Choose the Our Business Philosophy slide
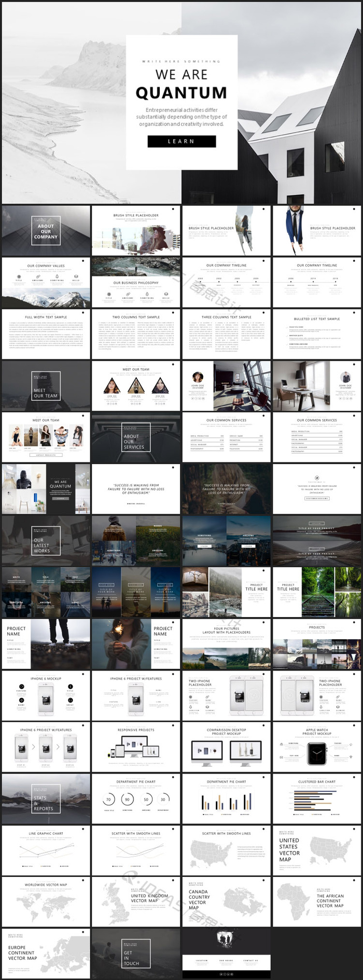The width and height of the screenshot is (363, 980). point(136,283)
